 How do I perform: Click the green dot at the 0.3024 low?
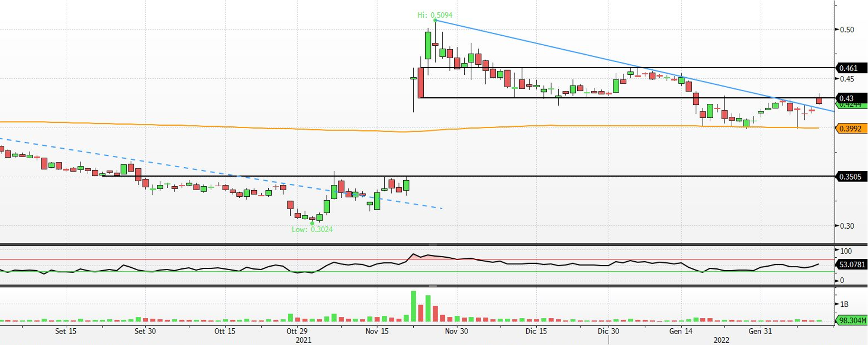point(312,223)
